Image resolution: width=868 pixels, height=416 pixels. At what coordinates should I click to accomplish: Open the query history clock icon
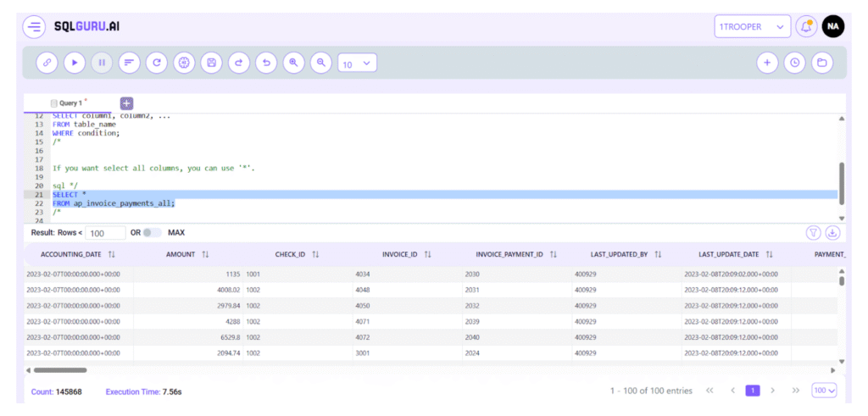coord(794,63)
